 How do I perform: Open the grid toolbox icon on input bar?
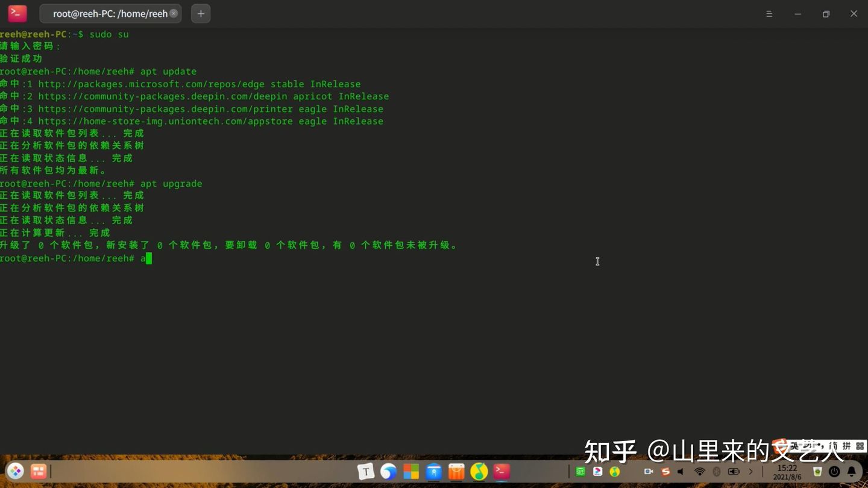tap(860, 446)
